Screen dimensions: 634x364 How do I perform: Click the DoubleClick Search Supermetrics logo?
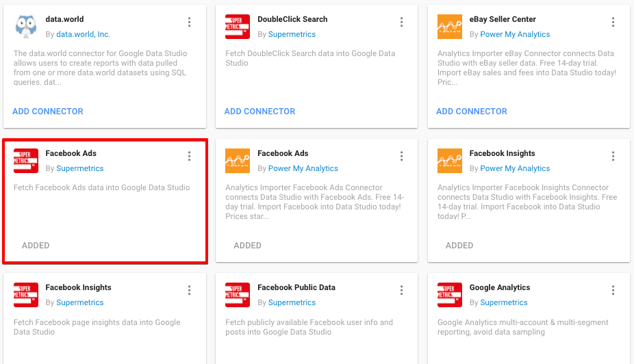pyautogui.click(x=238, y=27)
